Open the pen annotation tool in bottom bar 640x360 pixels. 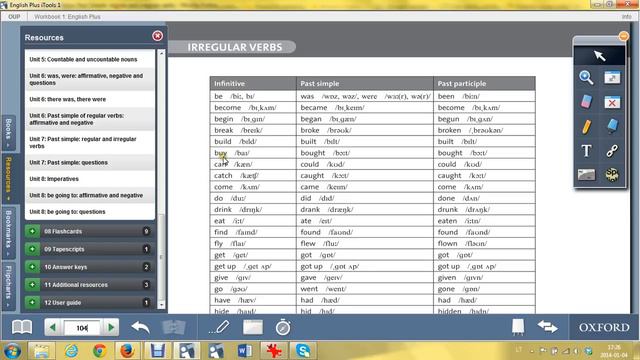point(219,327)
